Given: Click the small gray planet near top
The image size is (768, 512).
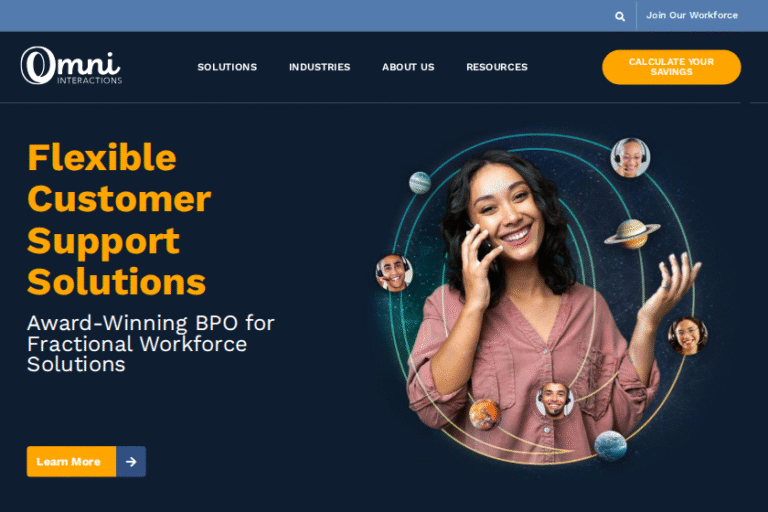Looking at the screenshot, I should [x=420, y=183].
